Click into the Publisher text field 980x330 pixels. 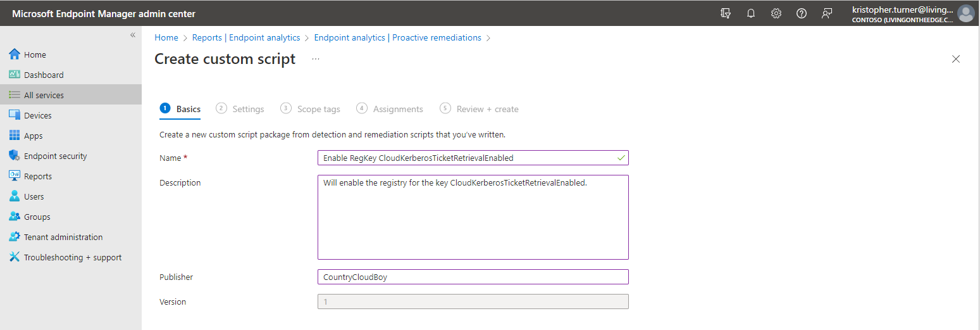point(473,277)
